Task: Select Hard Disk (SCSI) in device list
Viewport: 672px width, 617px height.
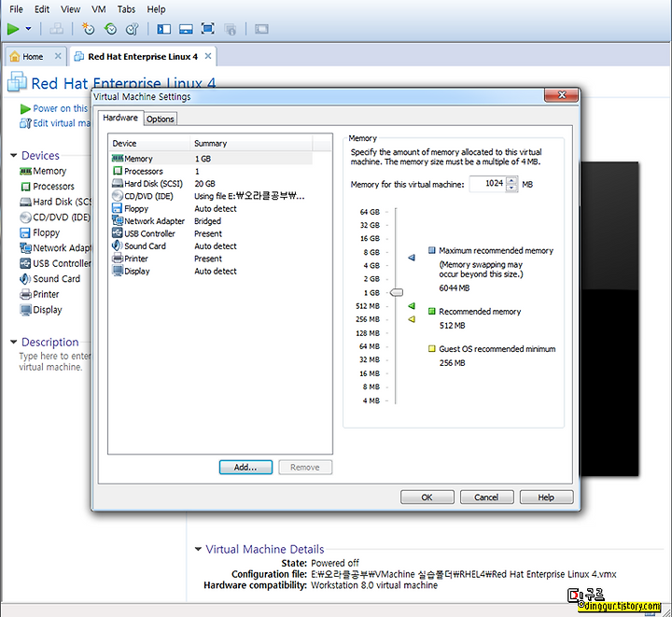Action: point(212,183)
